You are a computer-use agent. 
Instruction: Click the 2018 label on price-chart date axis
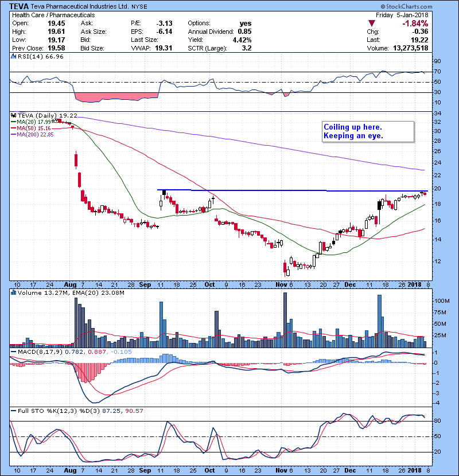tap(415, 285)
